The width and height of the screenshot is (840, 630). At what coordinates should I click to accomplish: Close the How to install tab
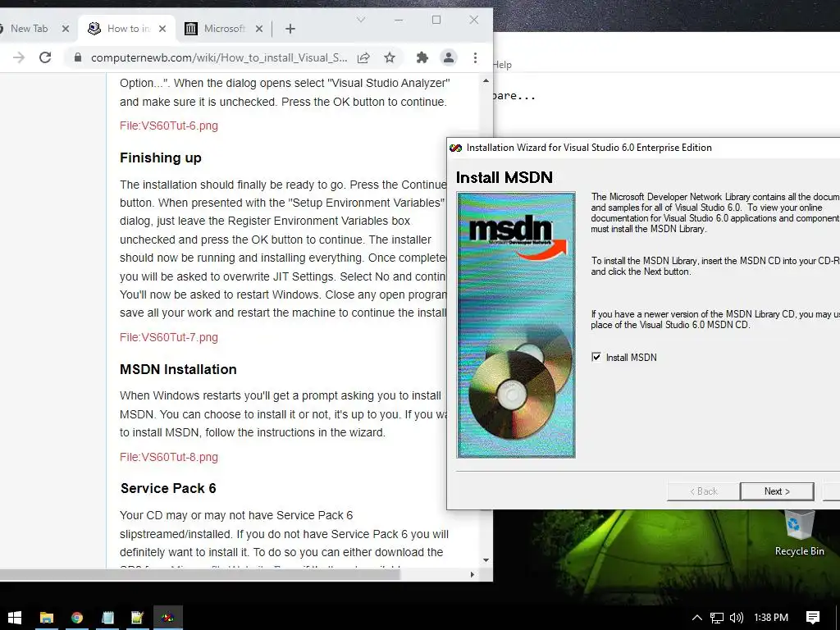point(162,29)
